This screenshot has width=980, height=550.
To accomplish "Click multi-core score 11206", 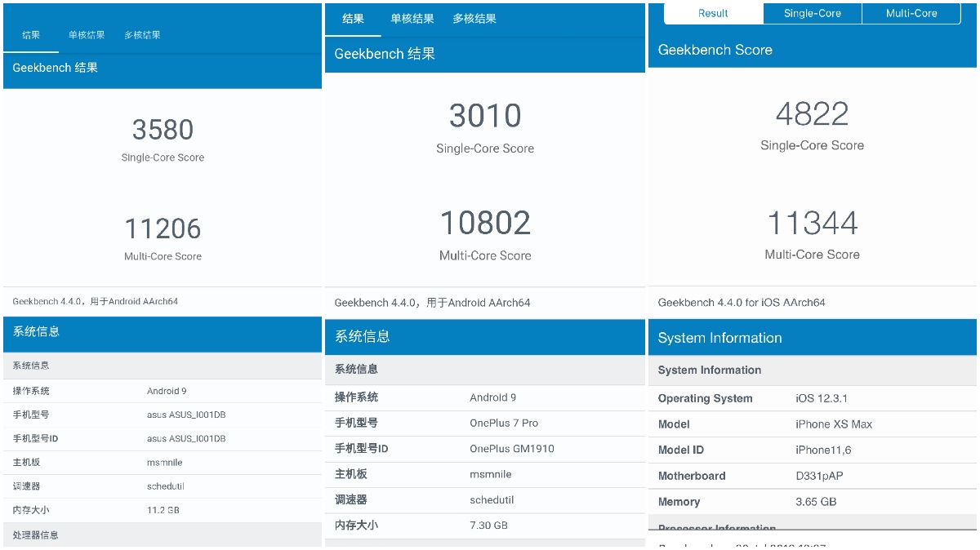I will [x=163, y=228].
